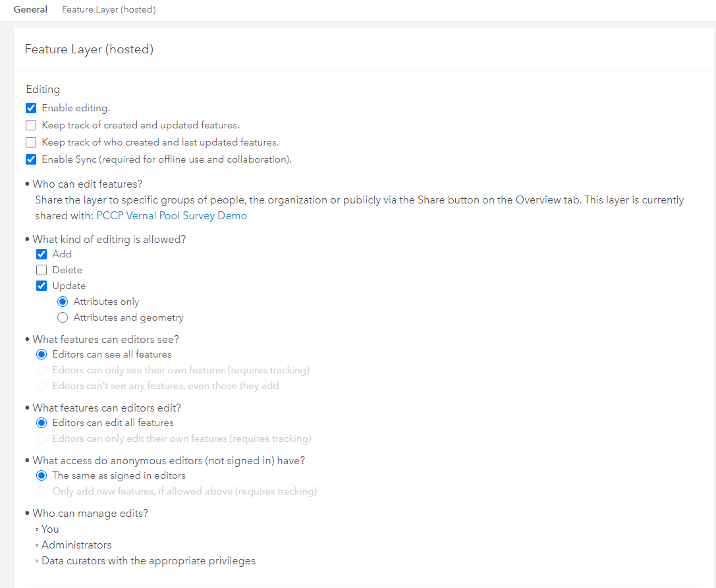Enable the Delete editing option
Screen dimensions: 716x588
click(41, 269)
